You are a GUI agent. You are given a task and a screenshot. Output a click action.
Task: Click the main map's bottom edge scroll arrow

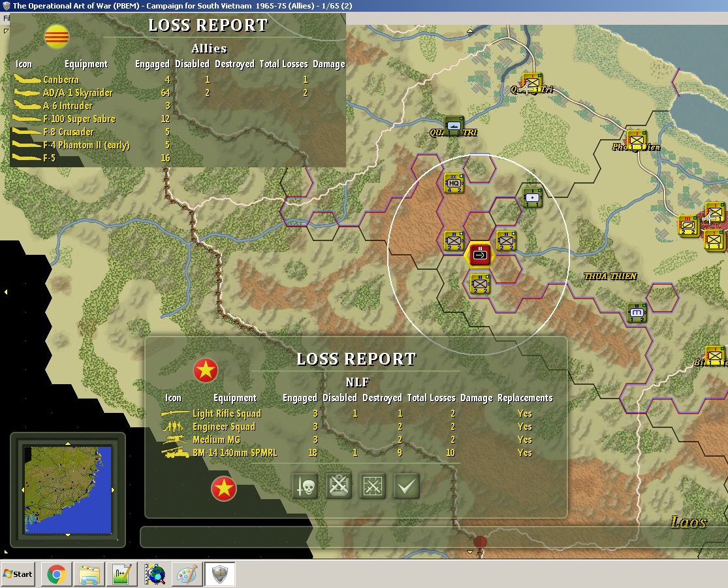470,552
